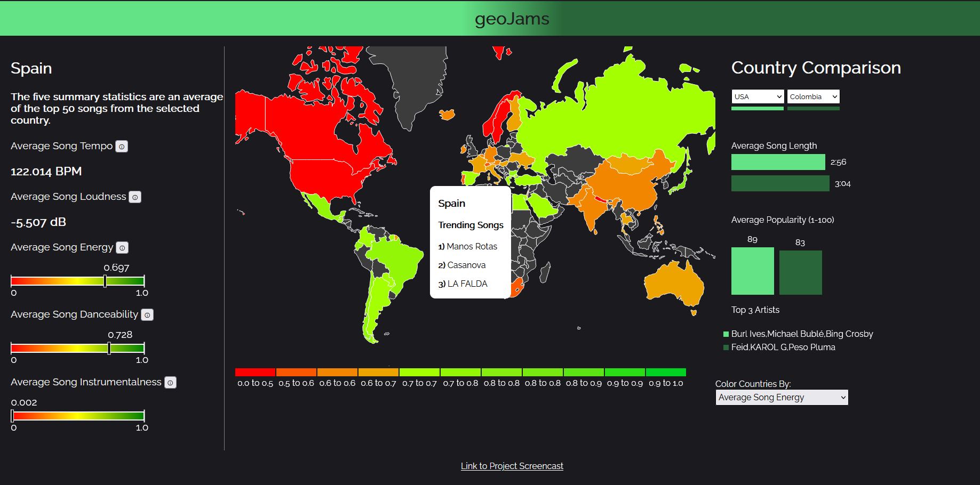Click info icon beside Average Song Energy
The width and height of the screenshot is (980, 485).
coord(122,248)
